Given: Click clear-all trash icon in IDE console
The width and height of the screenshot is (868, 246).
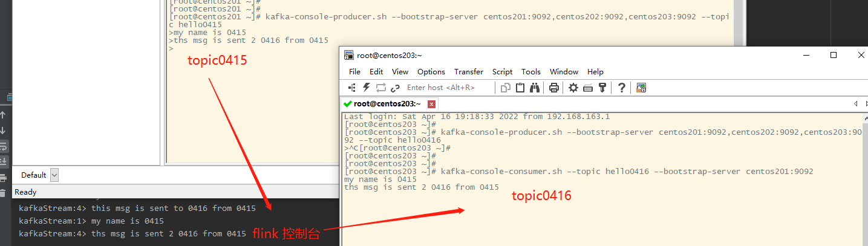Looking at the screenshot, I should [x=3, y=193].
